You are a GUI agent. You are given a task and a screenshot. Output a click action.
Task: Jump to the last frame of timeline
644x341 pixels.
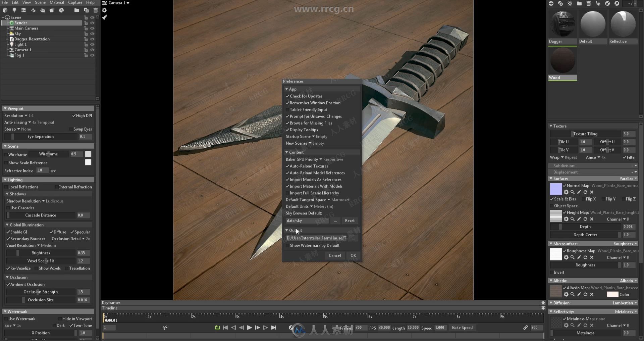[274, 328]
